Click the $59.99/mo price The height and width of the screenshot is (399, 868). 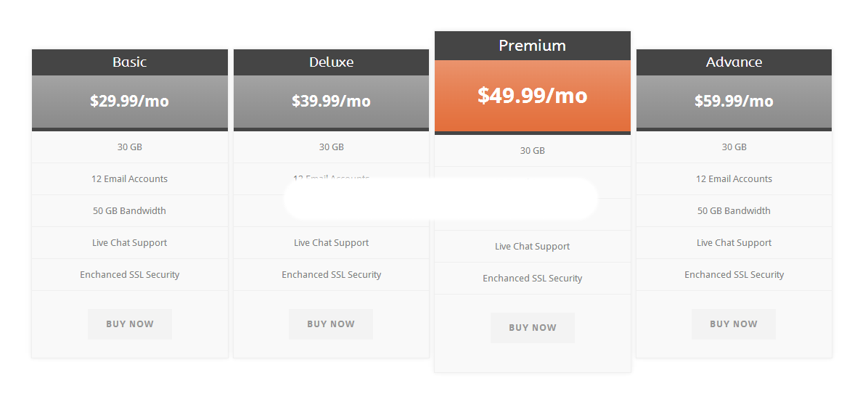point(734,102)
